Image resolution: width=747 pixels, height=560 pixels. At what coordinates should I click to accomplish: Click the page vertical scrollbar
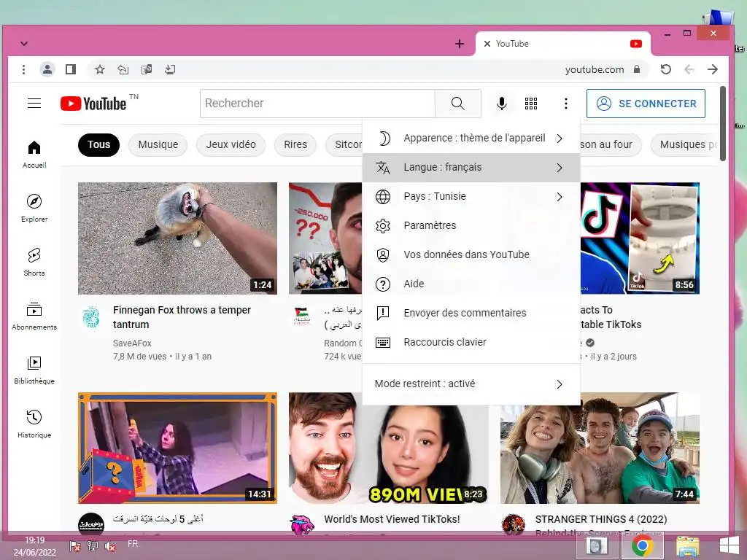pyautogui.click(x=723, y=124)
